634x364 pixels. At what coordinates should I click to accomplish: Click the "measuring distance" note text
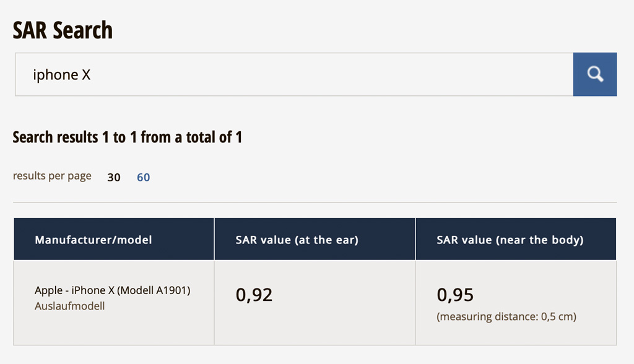click(x=488, y=317)
